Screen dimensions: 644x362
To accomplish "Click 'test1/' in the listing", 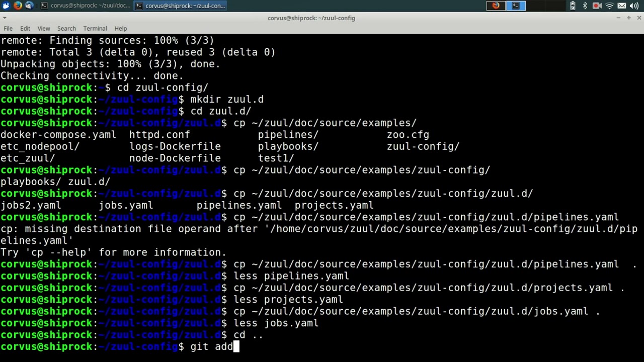I will pos(276,158).
